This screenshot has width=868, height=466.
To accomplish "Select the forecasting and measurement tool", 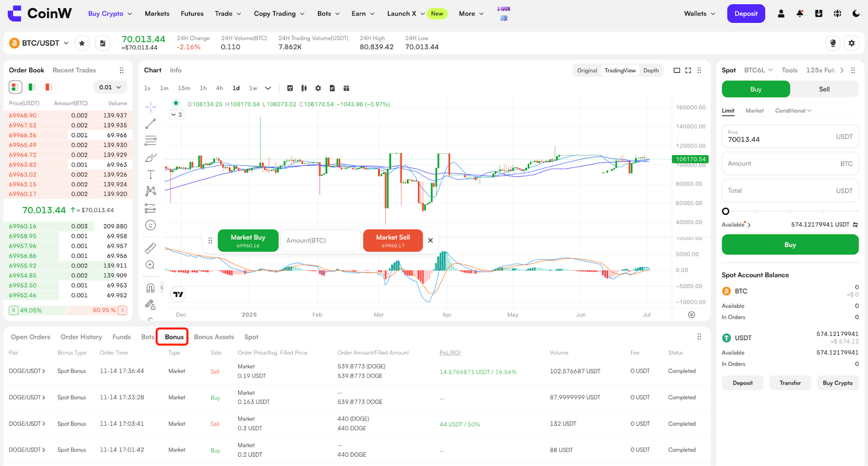I will point(151,208).
